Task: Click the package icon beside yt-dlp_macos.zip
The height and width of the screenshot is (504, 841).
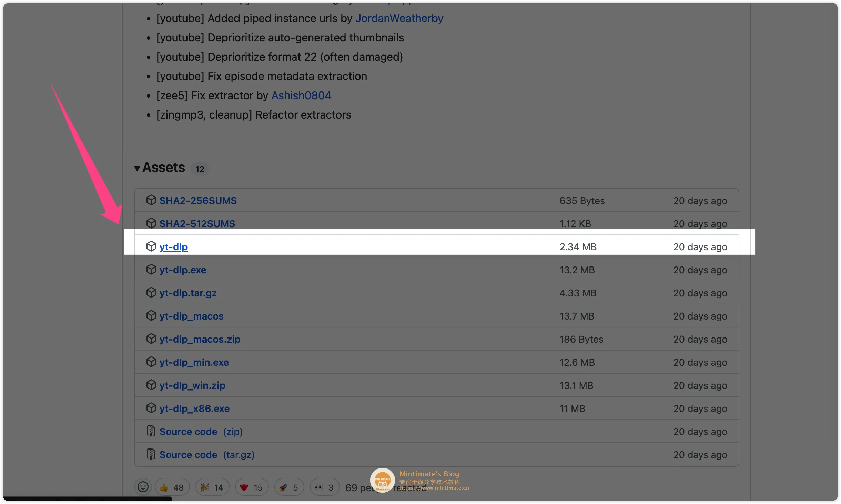Action: pos(151,339)
